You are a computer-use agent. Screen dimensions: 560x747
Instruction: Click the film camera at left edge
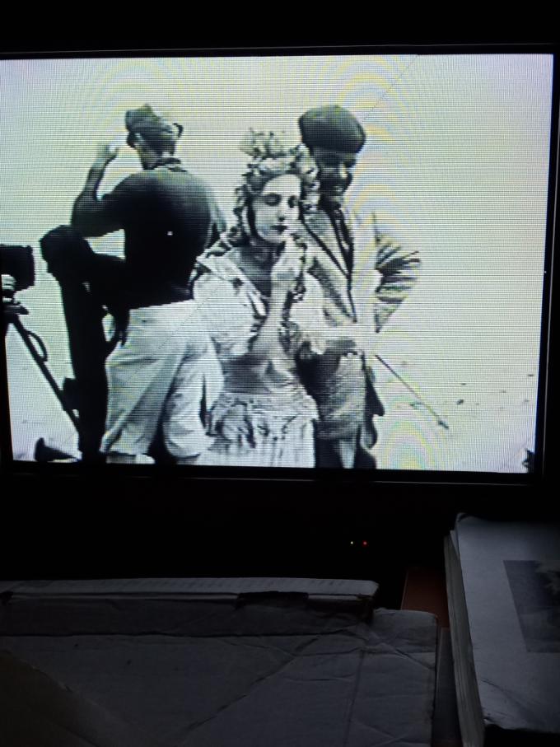(x=15, y=268)
